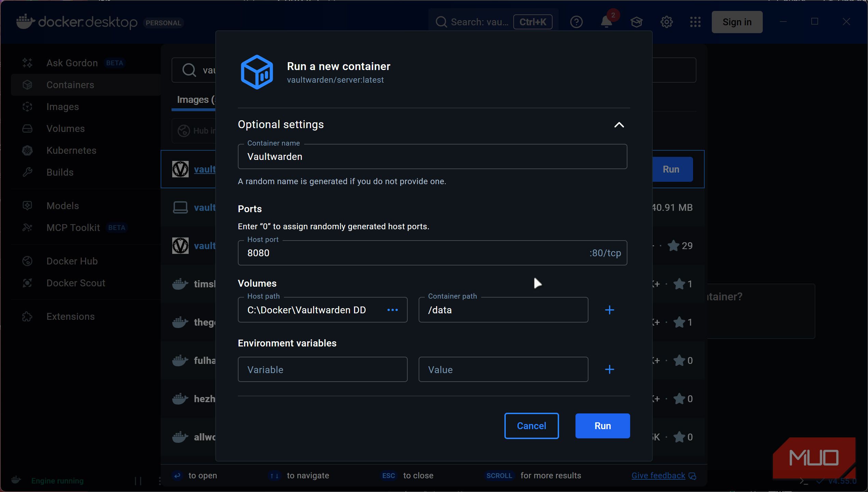Click the environment Variable field

322,369
